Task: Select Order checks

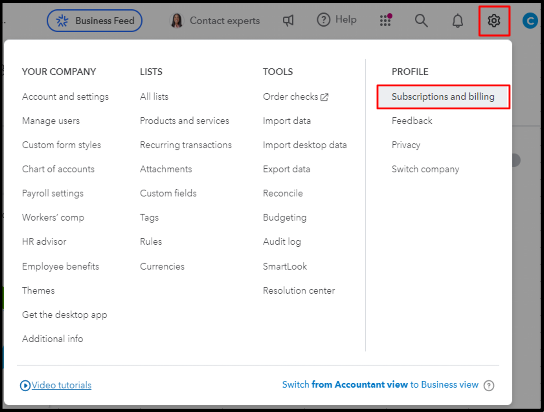Action: tap(290, 96)
